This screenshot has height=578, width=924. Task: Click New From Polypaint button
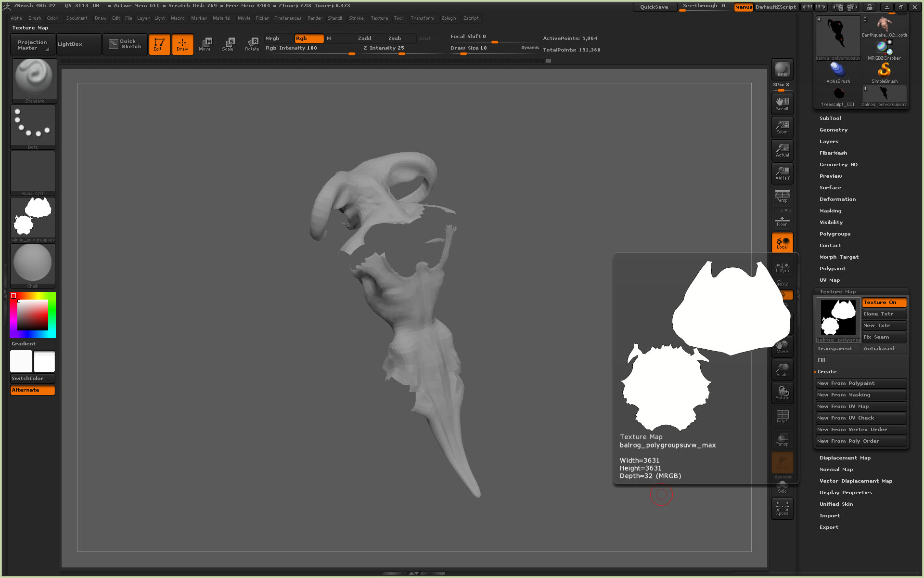coord(860,383)
